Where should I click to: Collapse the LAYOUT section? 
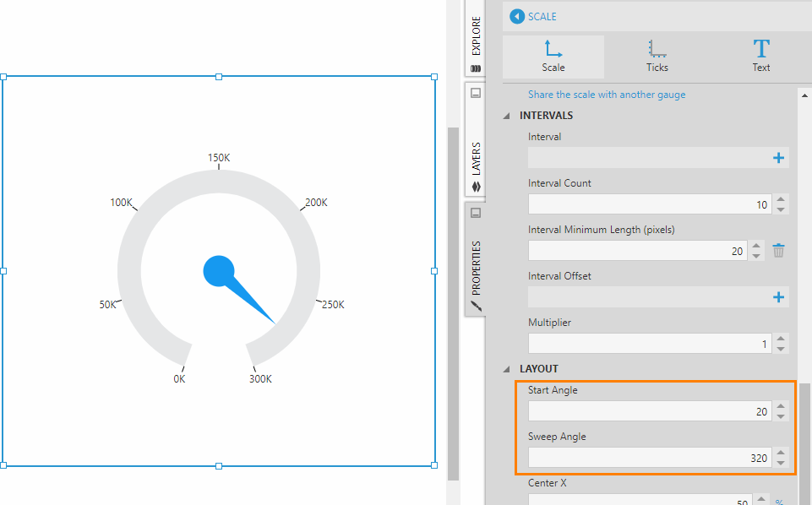pos(508,369)
